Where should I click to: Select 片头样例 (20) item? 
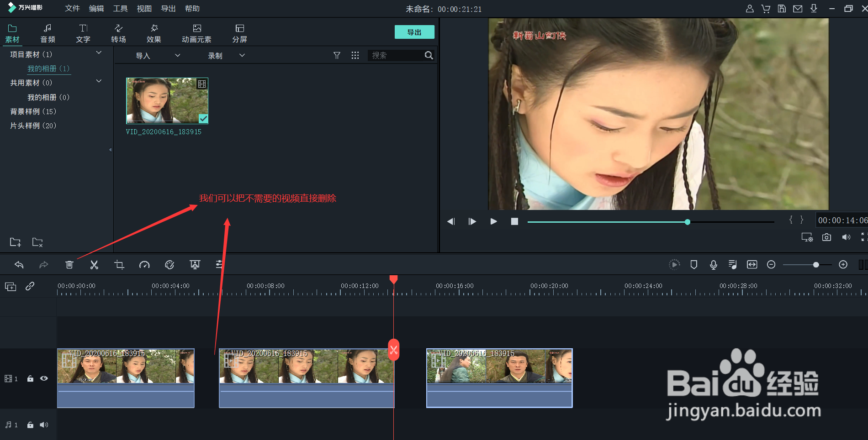(x=33, y=126)
